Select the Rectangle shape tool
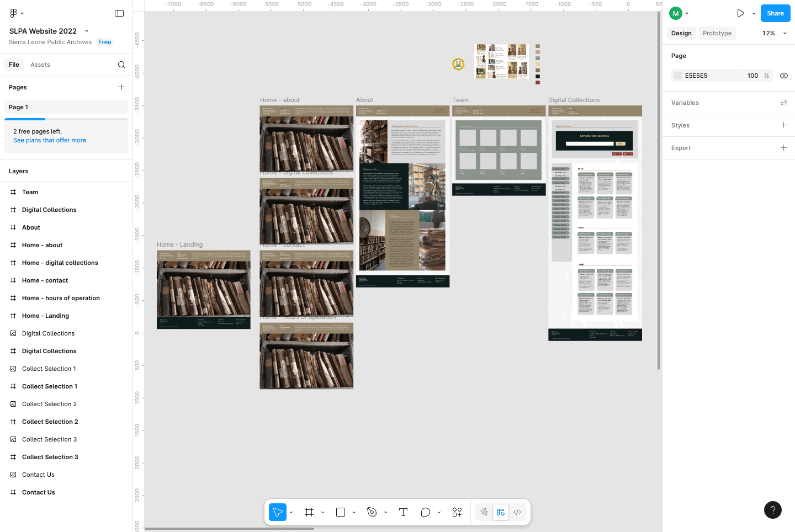Viewport: 795px width, 532px height. coord(341,512)
